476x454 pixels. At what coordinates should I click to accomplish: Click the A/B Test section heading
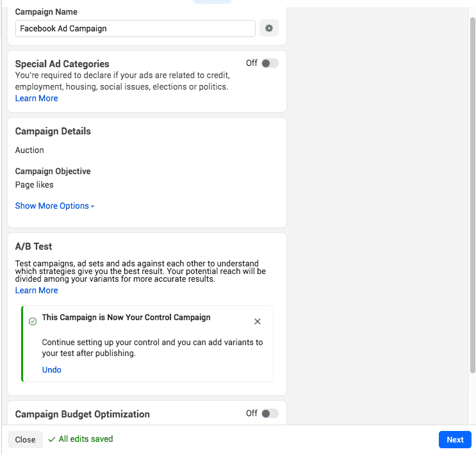[x=33, y=247]
